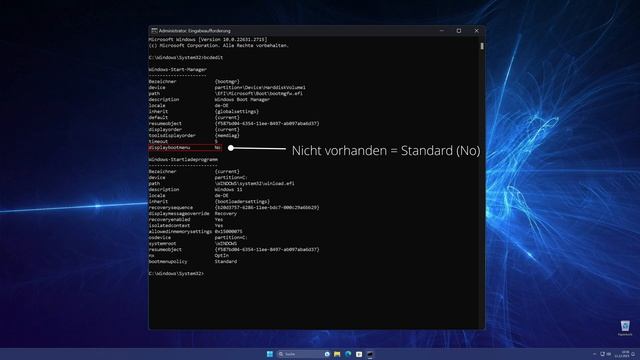Minimize the Eingabeaufforderung window

coord(442,31)
